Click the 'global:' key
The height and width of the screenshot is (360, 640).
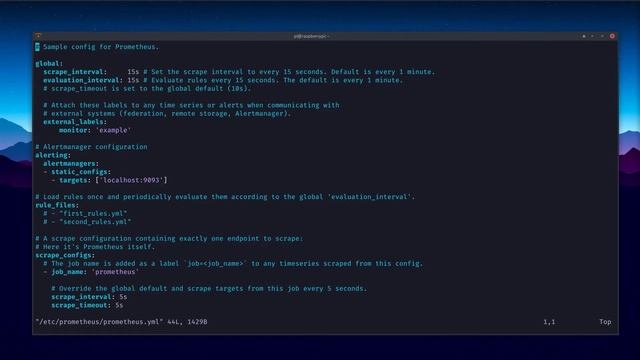click(49, 64)
